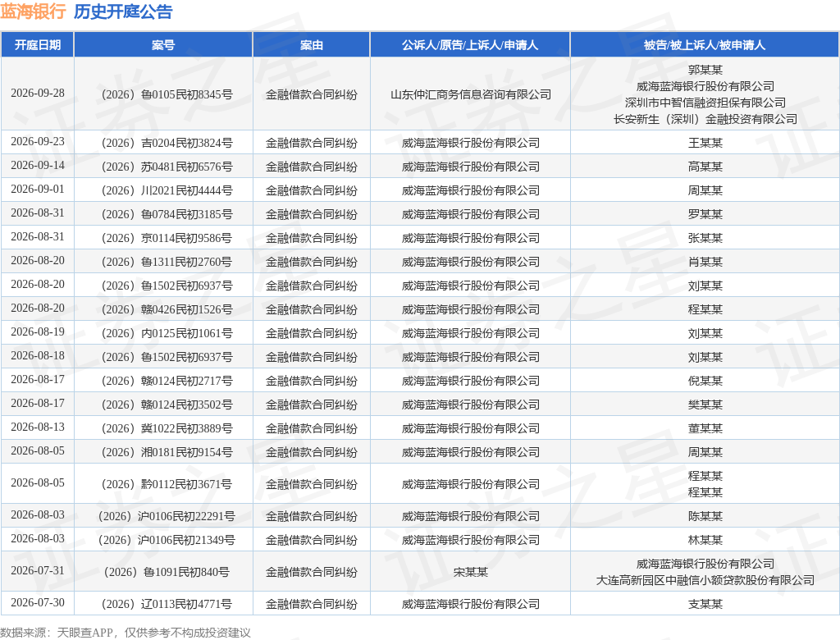Open case (2026)川2021民初4444号
Image resolution: width=840 pixels, height=640 pixels.
click(x=167, y=191)
